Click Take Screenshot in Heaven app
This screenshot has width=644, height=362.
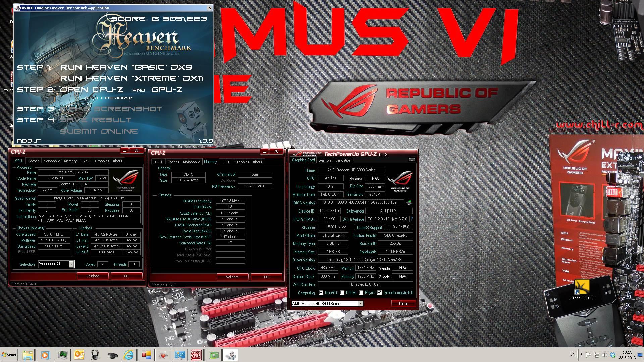click(111, 109)
